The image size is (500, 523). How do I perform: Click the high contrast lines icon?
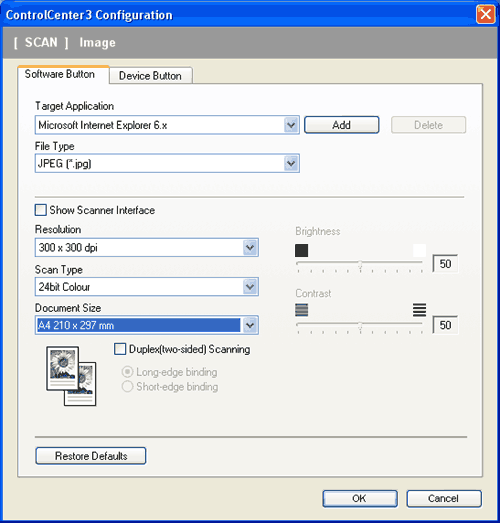pos(420,310)
